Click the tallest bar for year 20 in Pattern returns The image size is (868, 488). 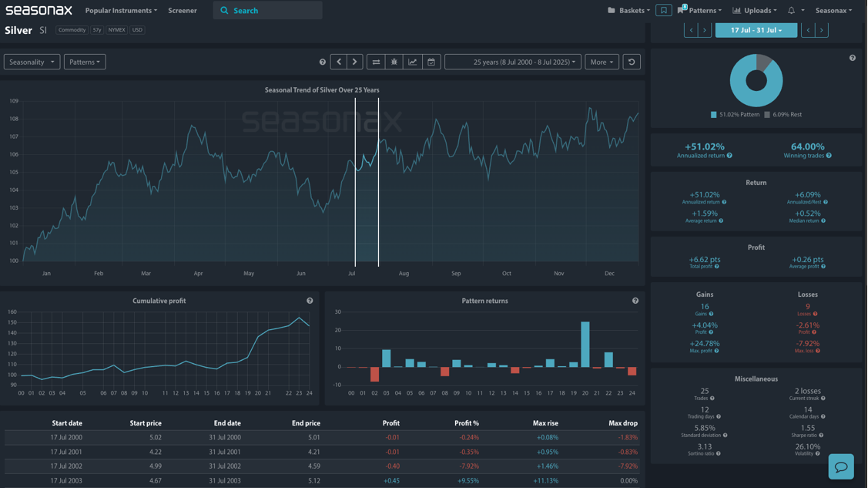[x=585, y=344]
